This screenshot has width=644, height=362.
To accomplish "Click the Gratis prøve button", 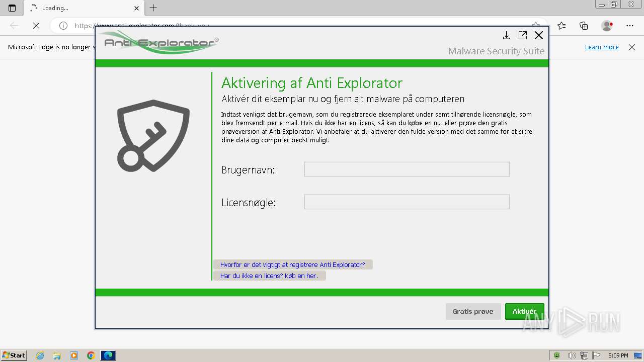I will [473, 311].
